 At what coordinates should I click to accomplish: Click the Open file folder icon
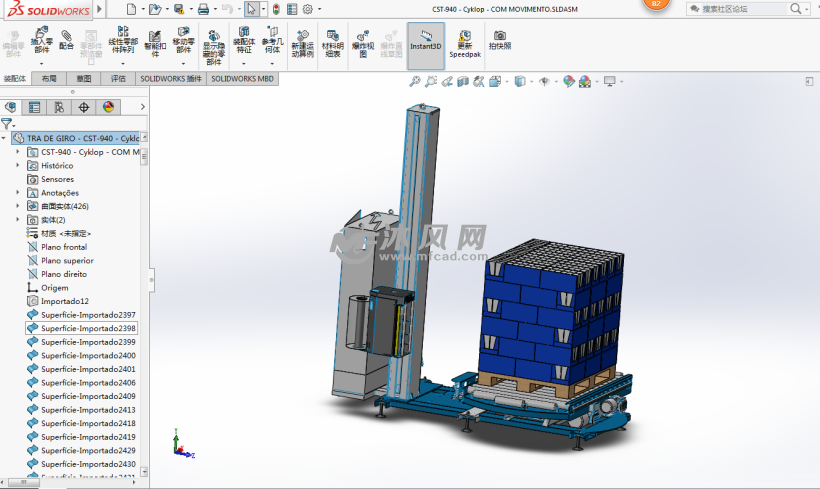tap(154, 9)
